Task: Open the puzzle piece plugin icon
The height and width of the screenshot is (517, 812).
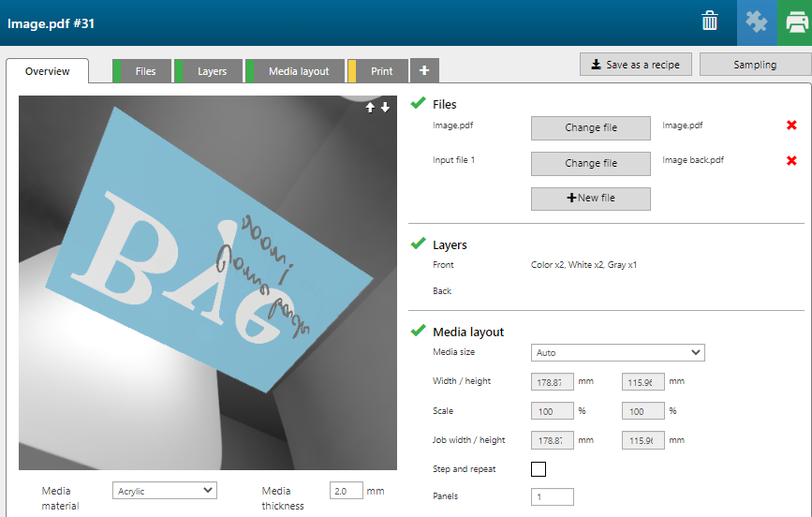Action: point(757,22)
